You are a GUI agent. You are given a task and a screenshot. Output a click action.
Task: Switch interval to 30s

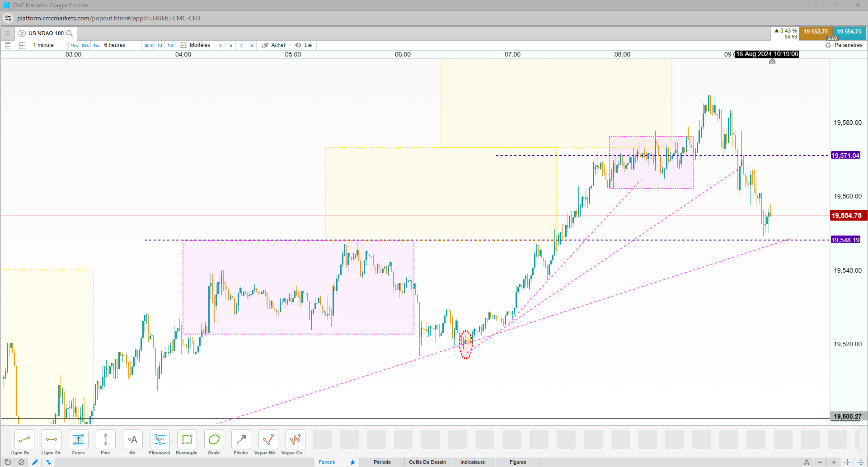85,45
